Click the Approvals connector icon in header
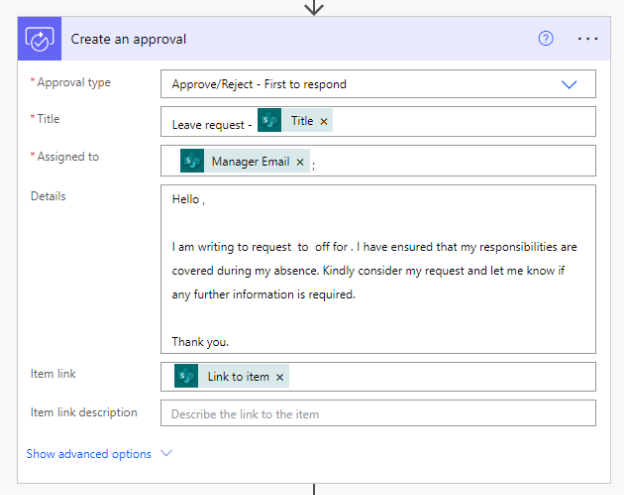This screenshot has height=495, width=624. pos(39,39)
